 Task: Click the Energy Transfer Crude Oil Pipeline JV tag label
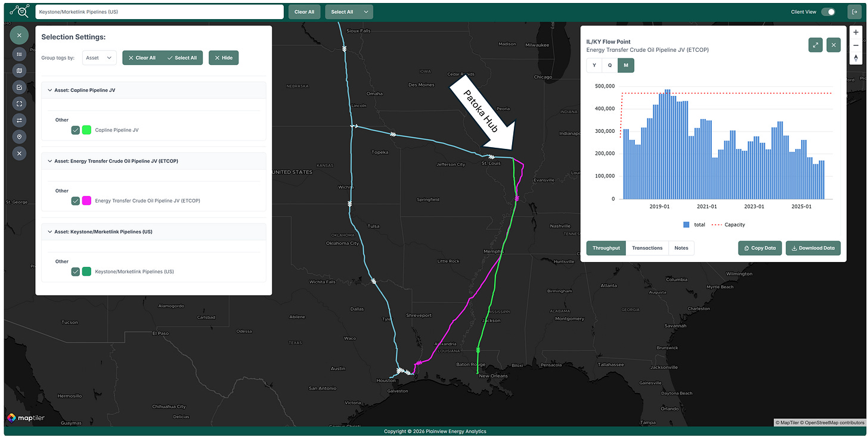tap(148, 201)
